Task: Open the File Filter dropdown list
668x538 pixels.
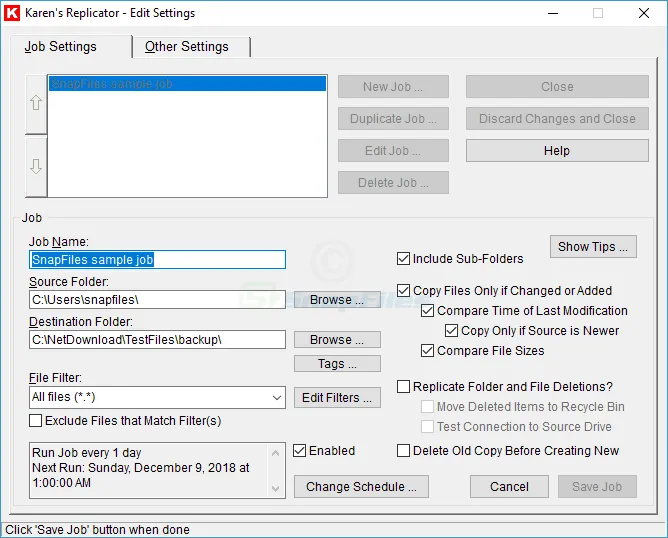Action: (276, 397)
